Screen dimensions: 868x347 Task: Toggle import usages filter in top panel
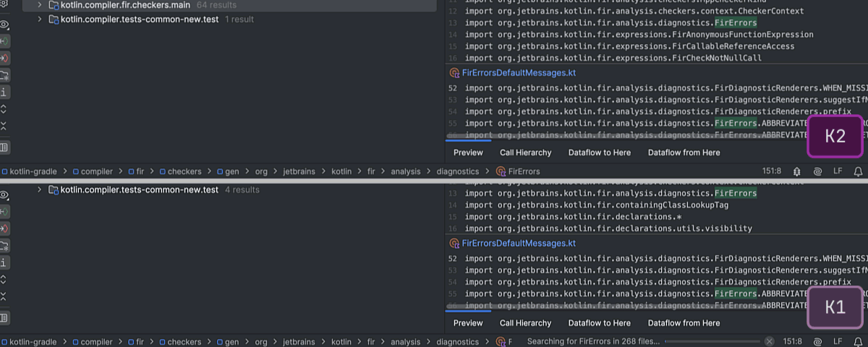[4, 75]
